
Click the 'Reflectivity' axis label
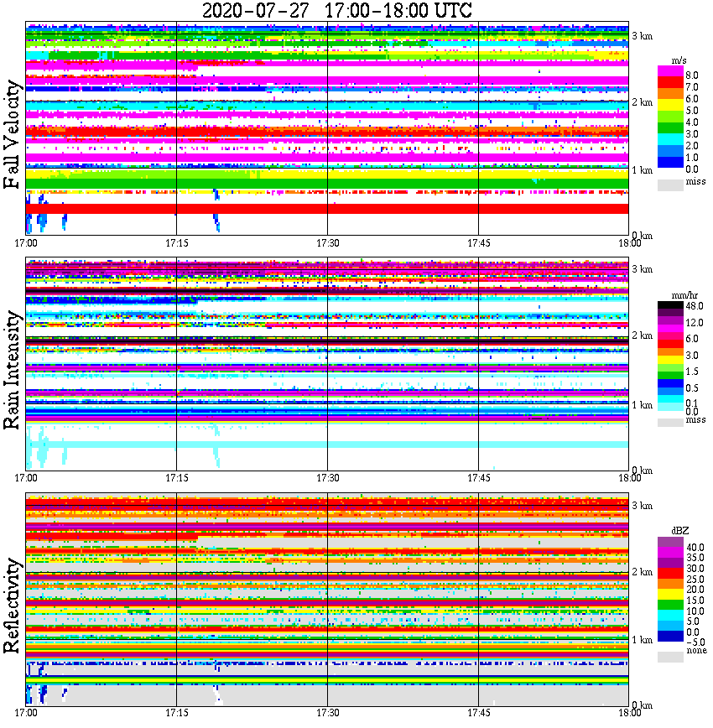12,606
